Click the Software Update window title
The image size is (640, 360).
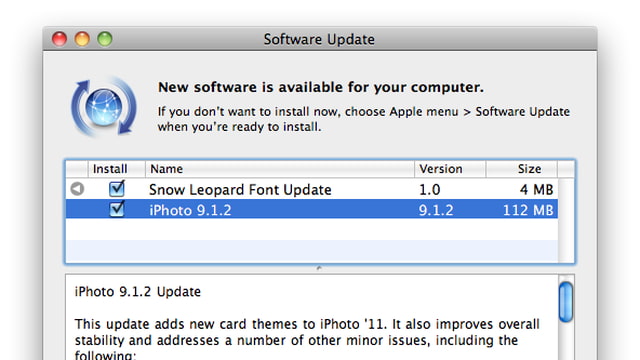point(319,40)
